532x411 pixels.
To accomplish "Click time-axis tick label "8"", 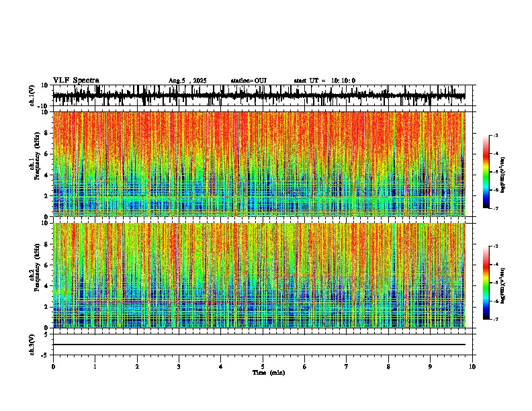I will pos(388,367).
